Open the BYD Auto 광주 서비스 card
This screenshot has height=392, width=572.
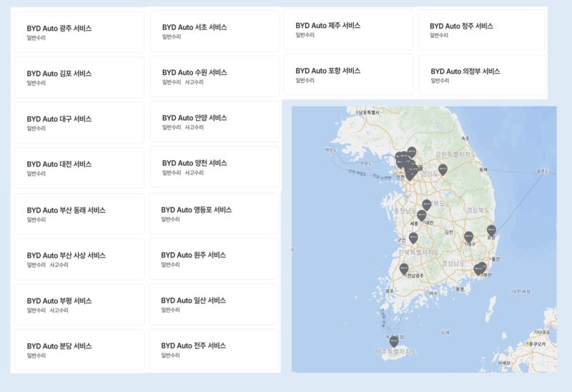pyautogui.click(x=79, y=32)
